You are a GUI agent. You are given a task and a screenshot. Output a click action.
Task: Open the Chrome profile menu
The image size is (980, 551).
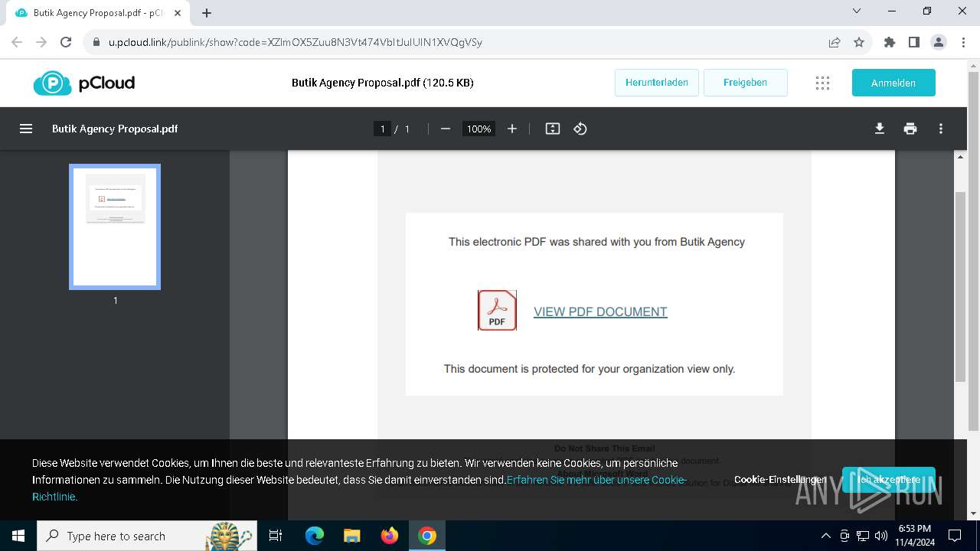pos(939,42)
